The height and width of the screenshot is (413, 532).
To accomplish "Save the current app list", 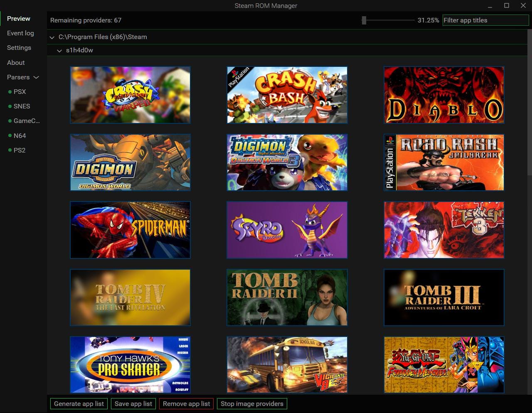I will (133, 403).
